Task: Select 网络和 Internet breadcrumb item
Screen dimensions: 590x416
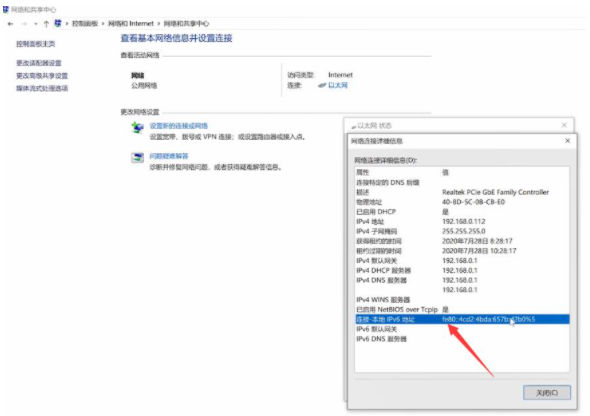Action: point(131,23)
